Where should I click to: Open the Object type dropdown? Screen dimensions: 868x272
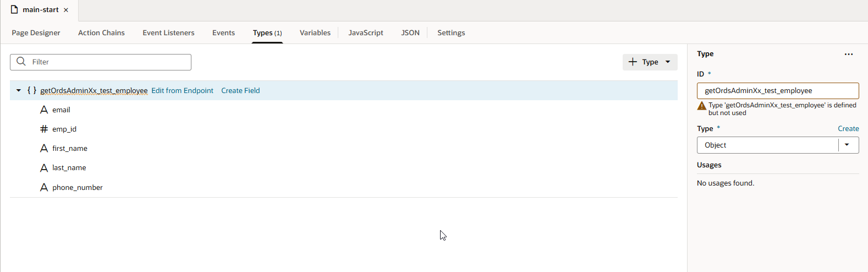click(x=847, y=145)
